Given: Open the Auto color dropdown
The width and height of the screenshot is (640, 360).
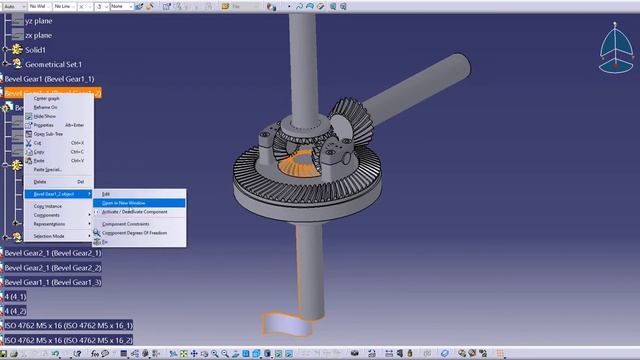Looking at the screenshot, I should click(x=14, y=7).
